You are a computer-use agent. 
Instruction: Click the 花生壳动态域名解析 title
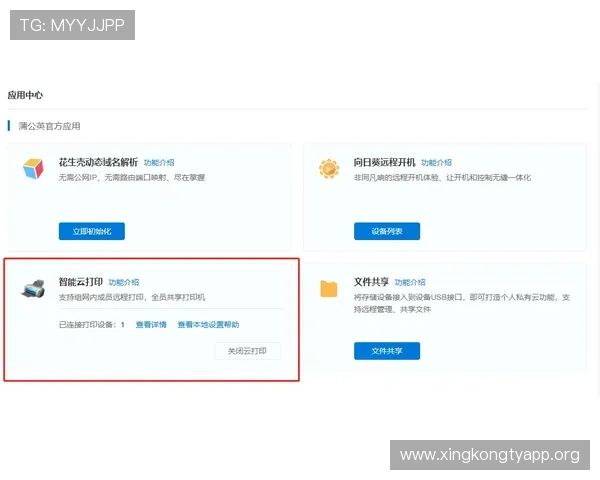(x=98, y=162)
